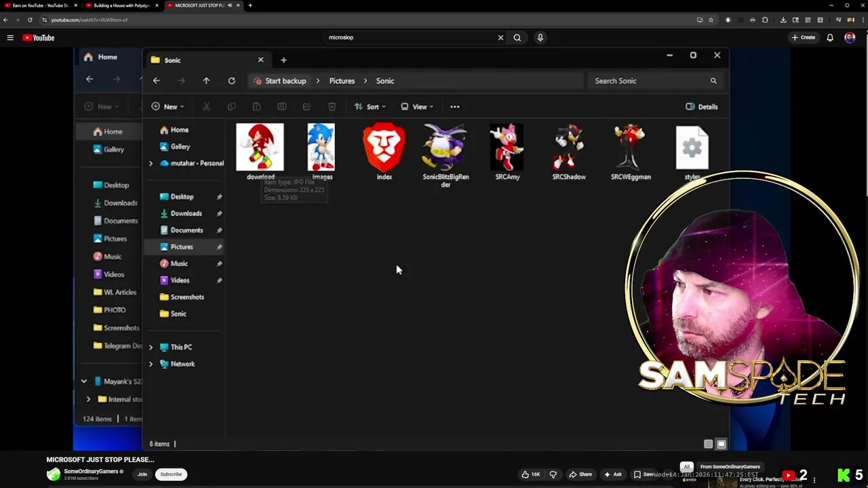
Task: Click the Pictures breadcrumb in address bar
Action: [x=342, y=81]
